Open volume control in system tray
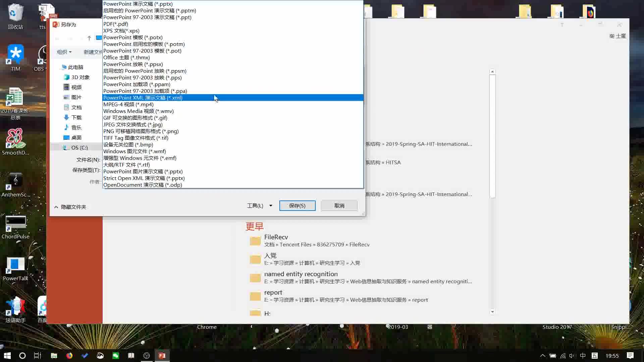This screenshot has height=362, width=644. tap(572, 356)
